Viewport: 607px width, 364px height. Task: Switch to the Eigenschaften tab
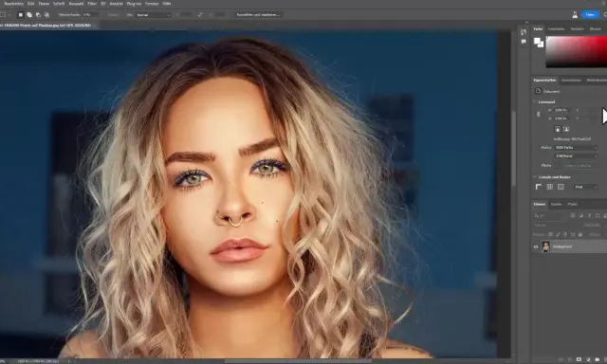tap(544, 80)
